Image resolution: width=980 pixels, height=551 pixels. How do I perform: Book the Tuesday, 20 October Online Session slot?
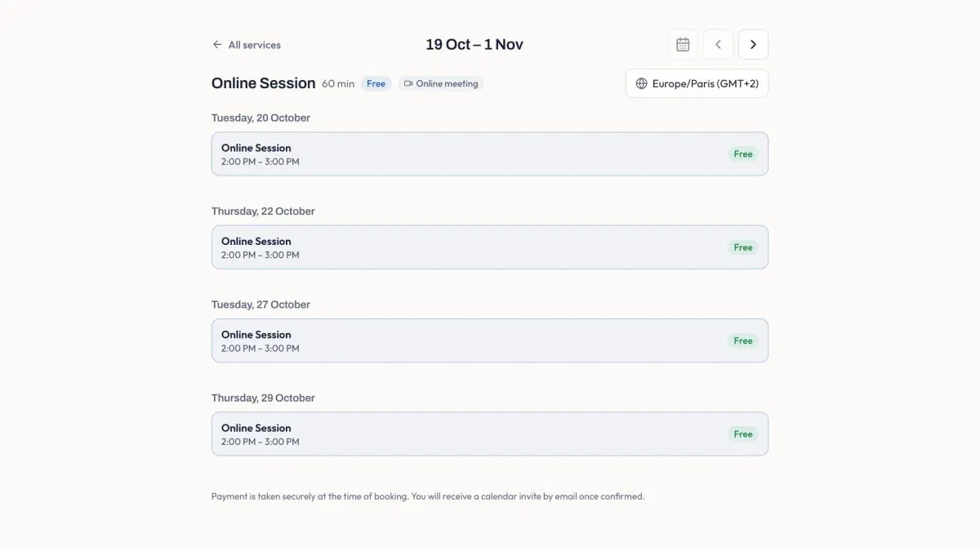pyautogui.click(x=490, y=153)
